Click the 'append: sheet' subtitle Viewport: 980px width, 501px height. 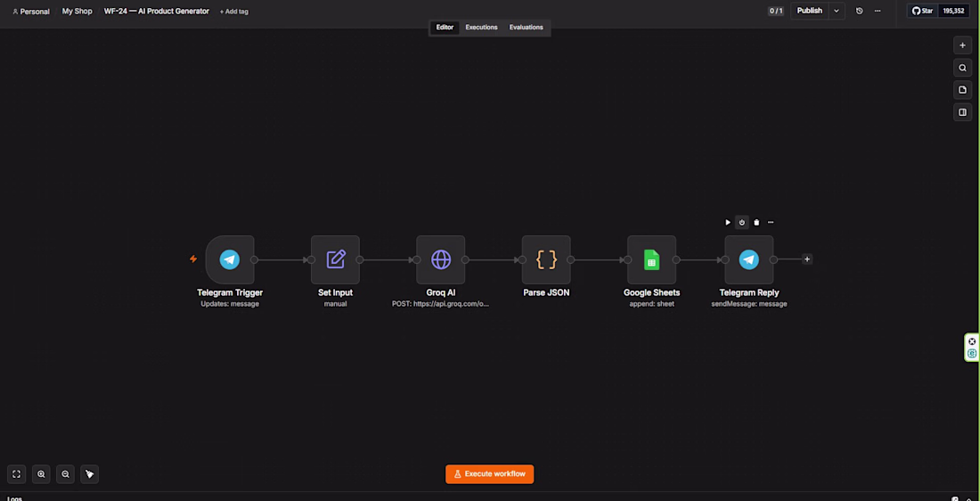(652, 304)
